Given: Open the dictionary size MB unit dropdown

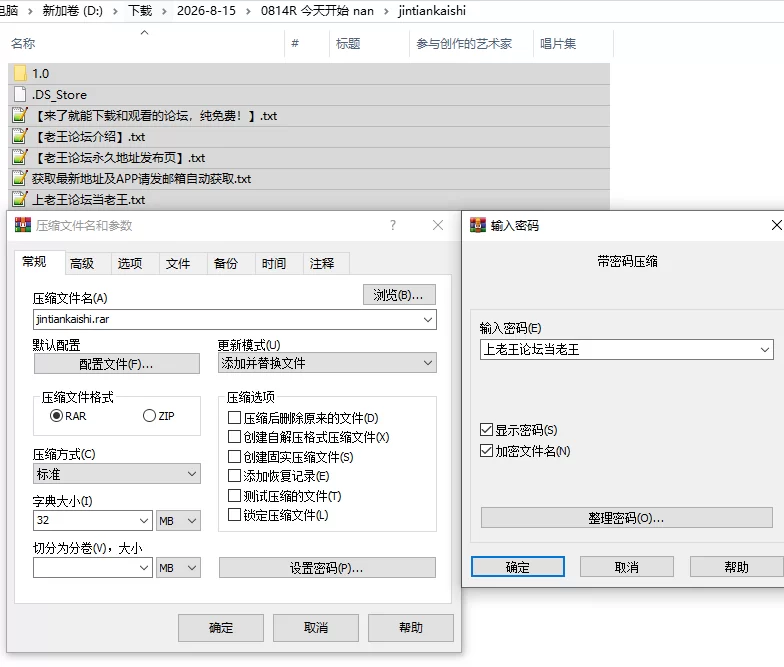Looking at the screenshot, I should click(x=178, y=520).
